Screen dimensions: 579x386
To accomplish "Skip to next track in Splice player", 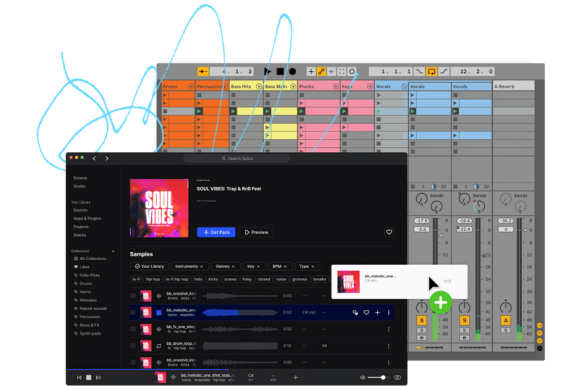I will point(98,377).
